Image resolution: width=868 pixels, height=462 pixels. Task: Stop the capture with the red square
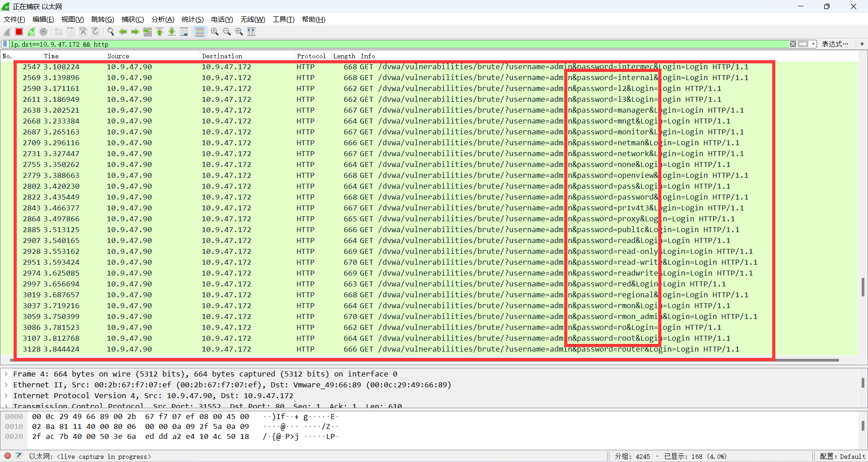(x=19, y=32)
